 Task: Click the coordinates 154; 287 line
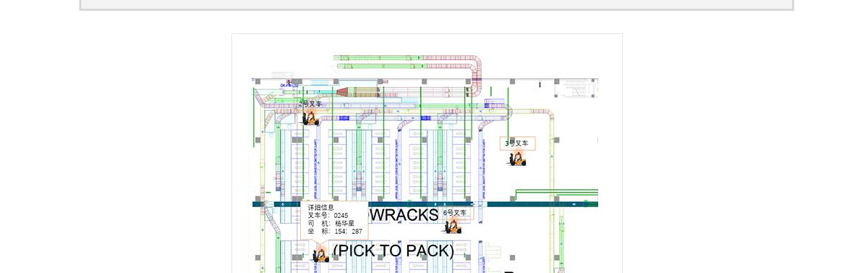click(x=335, y=232)
